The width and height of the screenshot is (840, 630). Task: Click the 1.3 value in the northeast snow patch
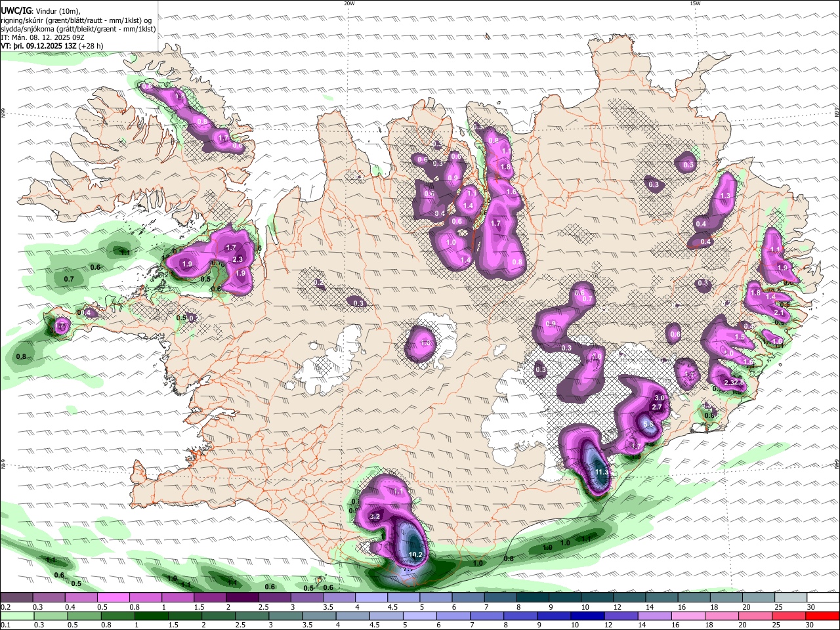click(725, 196)
